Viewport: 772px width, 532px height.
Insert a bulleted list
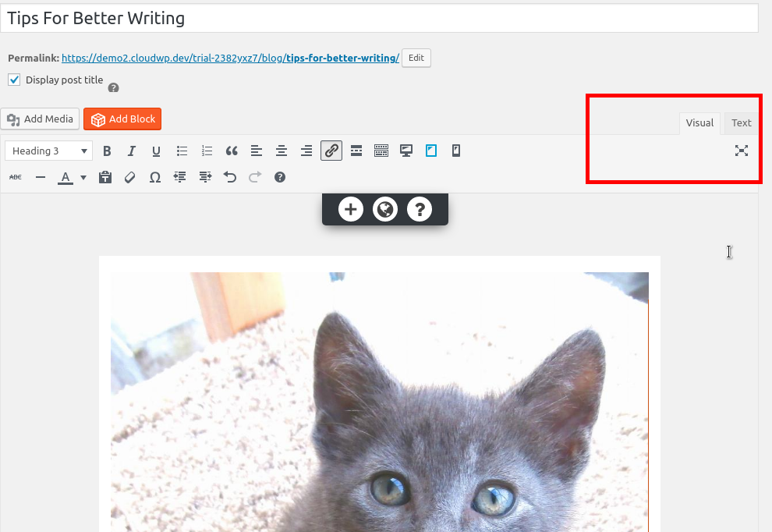pos(182,151)
